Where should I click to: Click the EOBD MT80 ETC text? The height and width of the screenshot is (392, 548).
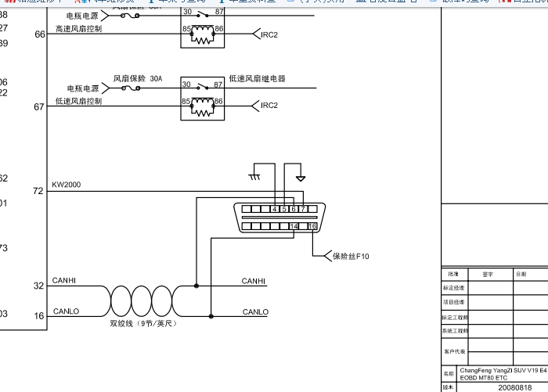483,378
